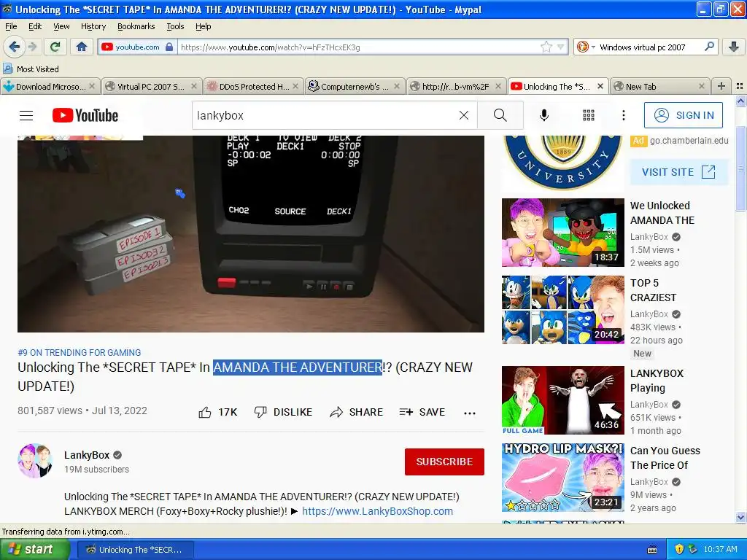Open more actions ellipsis under video
The image size is (747, 560).
[x=470, y=413]
